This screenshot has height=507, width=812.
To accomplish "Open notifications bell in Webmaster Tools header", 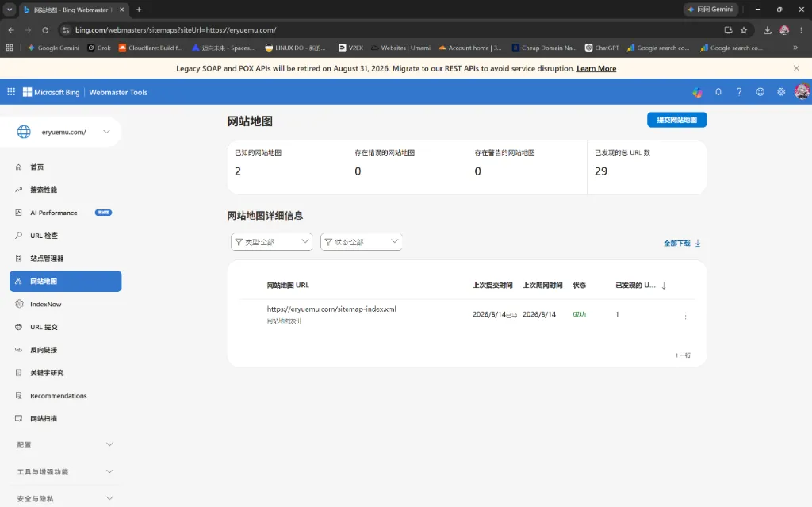I will click(x=718, y=92).
